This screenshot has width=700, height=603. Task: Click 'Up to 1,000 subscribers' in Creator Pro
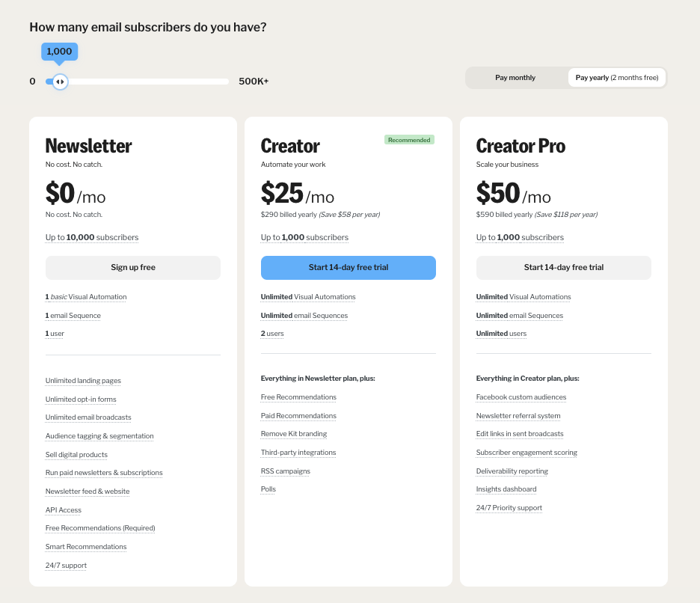(520, 238)
